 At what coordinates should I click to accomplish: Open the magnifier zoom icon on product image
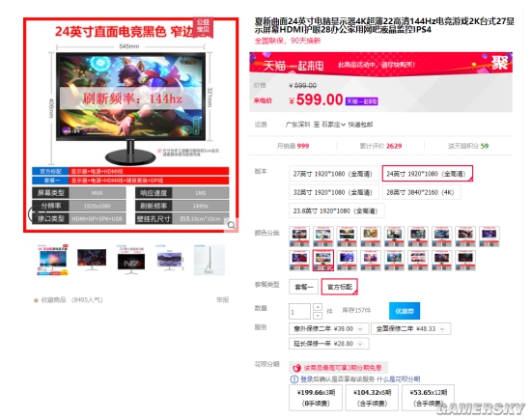232,225
